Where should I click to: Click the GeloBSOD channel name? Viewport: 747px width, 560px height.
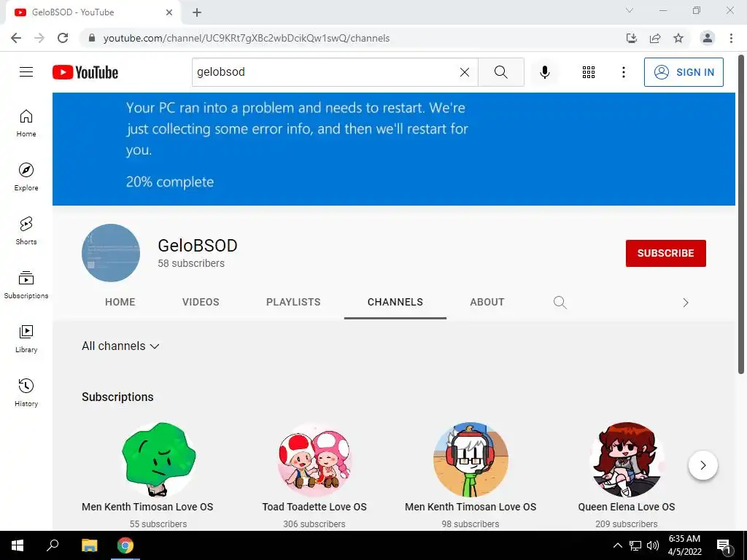198,246
